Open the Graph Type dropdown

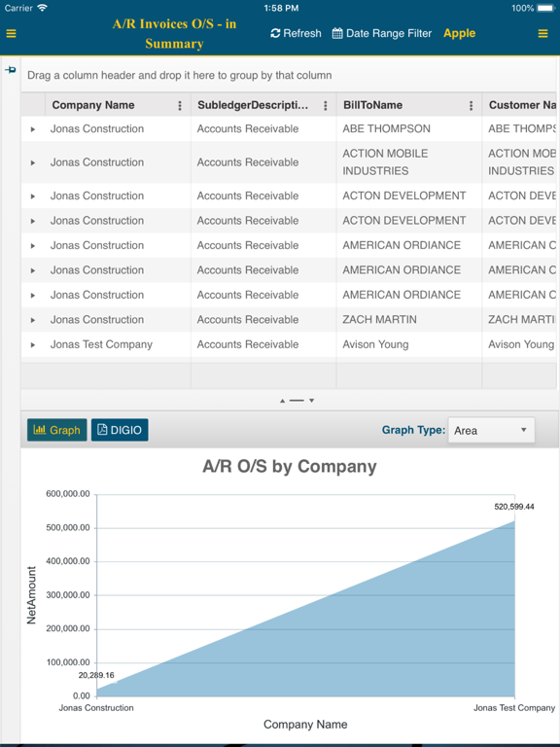coord(491,430)
